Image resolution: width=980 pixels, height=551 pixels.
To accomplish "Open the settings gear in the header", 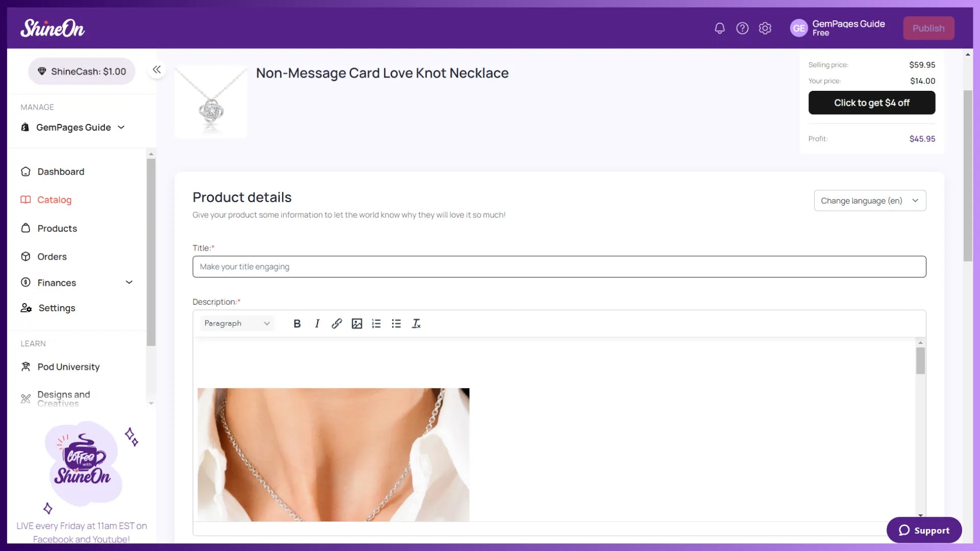I will tap(765, 28).
